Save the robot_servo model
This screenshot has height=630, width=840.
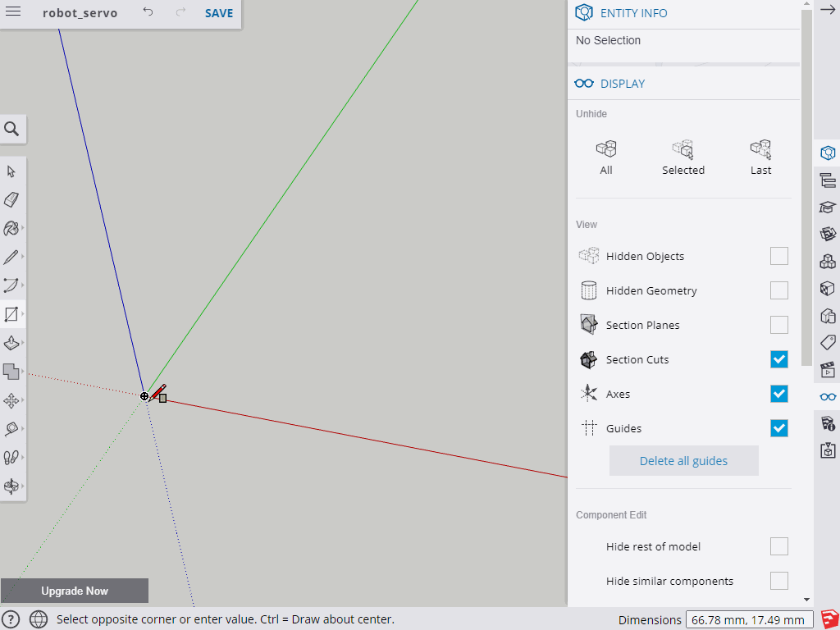click(x=218, y=13)
